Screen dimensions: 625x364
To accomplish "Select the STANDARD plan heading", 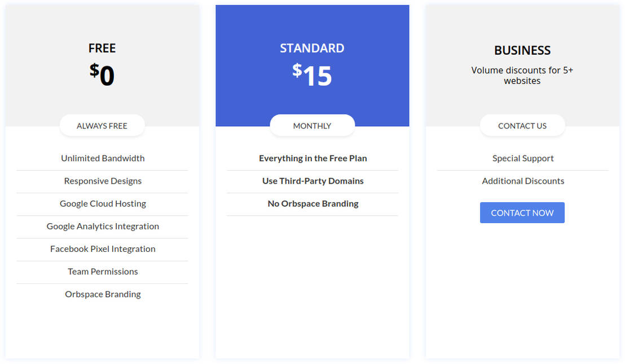I will 312,48.
